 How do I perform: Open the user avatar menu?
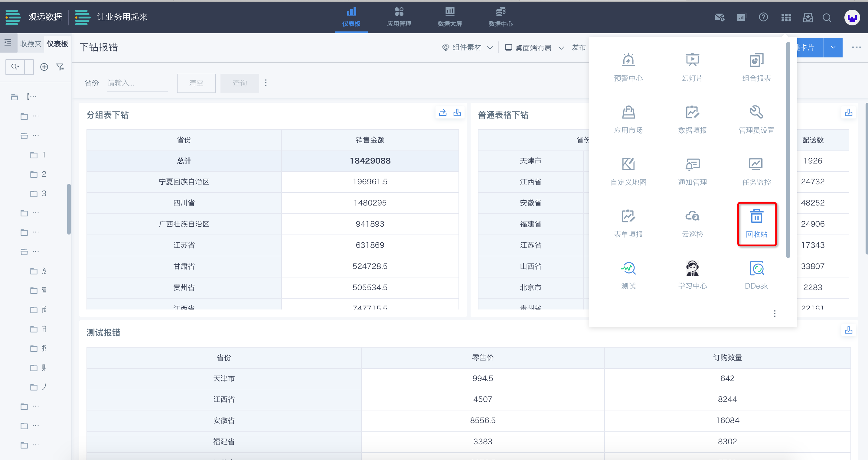[852, 17]
